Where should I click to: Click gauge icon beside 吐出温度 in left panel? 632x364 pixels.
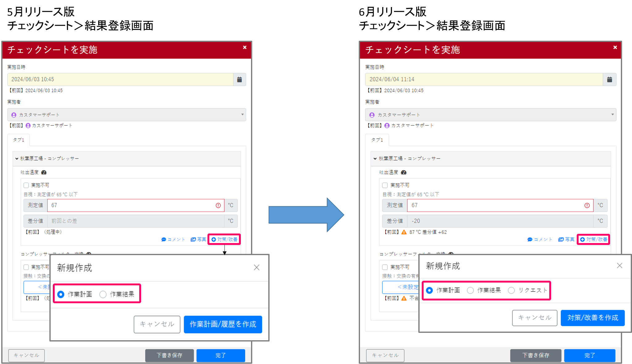[44, 172]
